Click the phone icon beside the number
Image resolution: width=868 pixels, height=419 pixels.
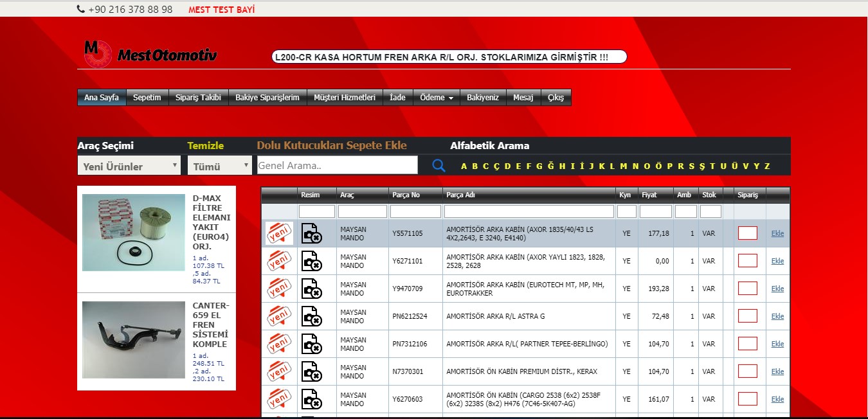80,9
